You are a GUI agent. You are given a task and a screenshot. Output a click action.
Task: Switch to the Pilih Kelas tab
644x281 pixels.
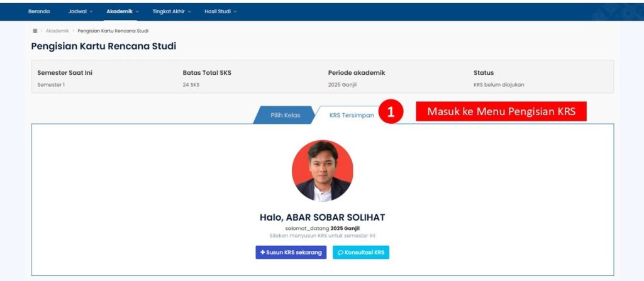pyautogui.click(x=285, y=115)
